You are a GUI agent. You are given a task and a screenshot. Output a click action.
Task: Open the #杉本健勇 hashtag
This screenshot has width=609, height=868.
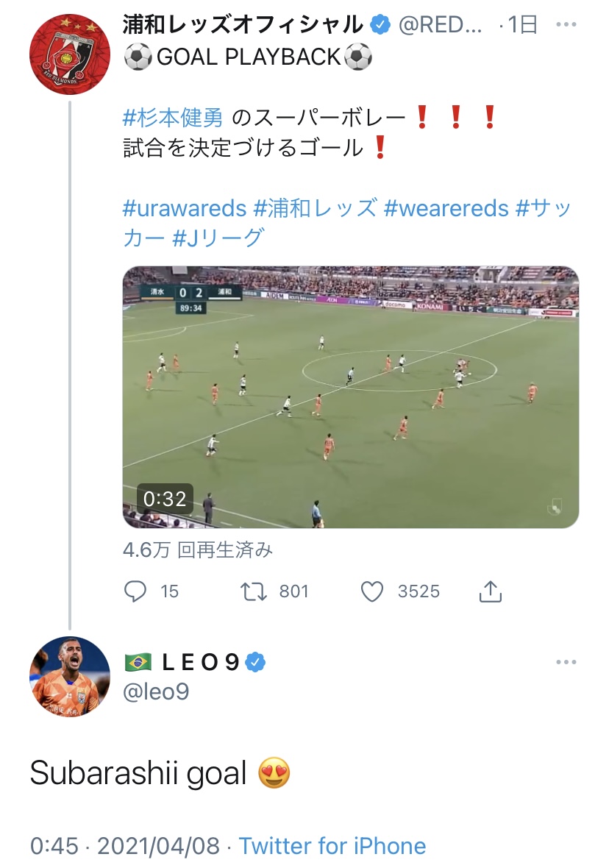tap(173, 118)
